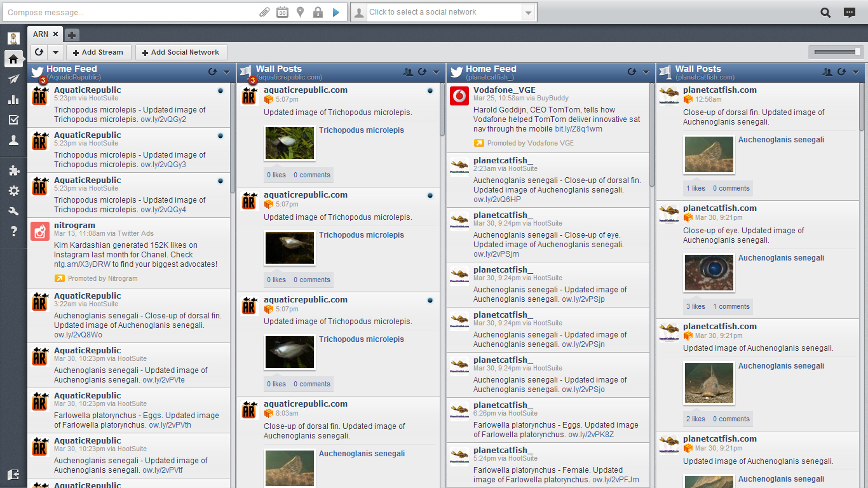The image size is (868, 488).
Task: Click 'Promoted by Nitrogram' label
Action: pyautogui.click(x=102, y=278)
